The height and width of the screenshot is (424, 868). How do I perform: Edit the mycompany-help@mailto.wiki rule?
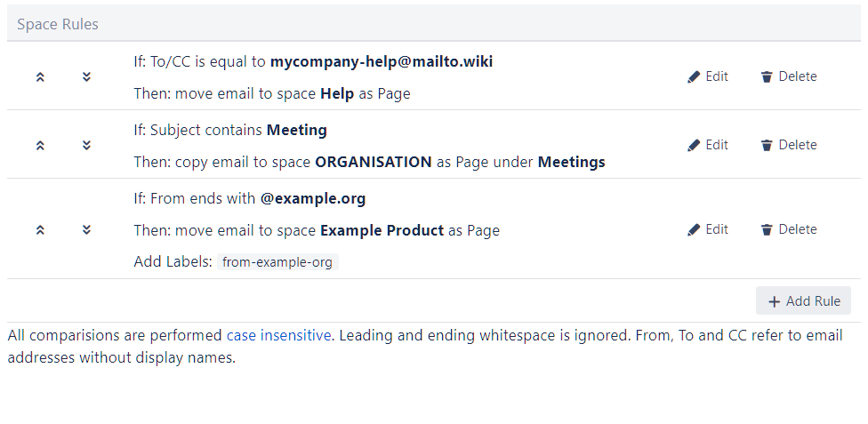pyautogui.click(x=708, y=76)
